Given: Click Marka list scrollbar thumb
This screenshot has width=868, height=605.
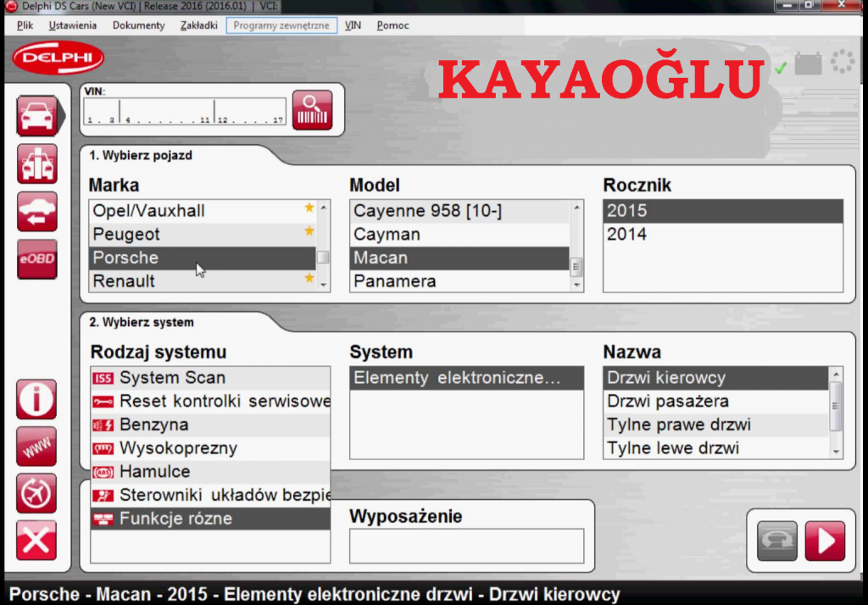Looking at the screenshot, I should pos(323,258).
